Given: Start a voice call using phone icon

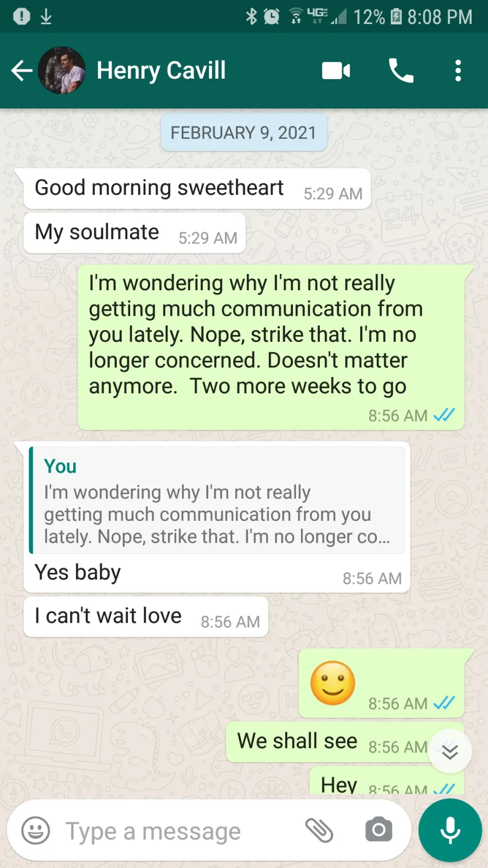Looking at the screenshot, I should pyautogui.click(x=401, y=71).
